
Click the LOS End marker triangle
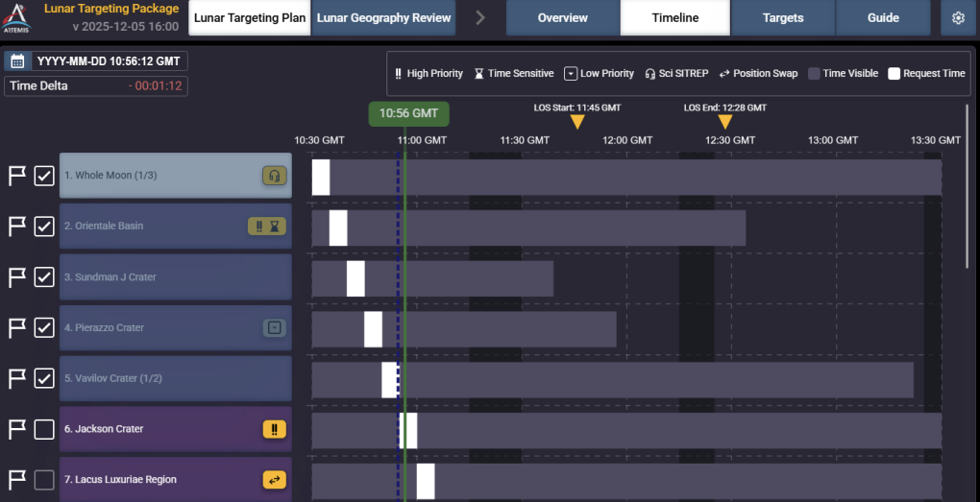725,122
